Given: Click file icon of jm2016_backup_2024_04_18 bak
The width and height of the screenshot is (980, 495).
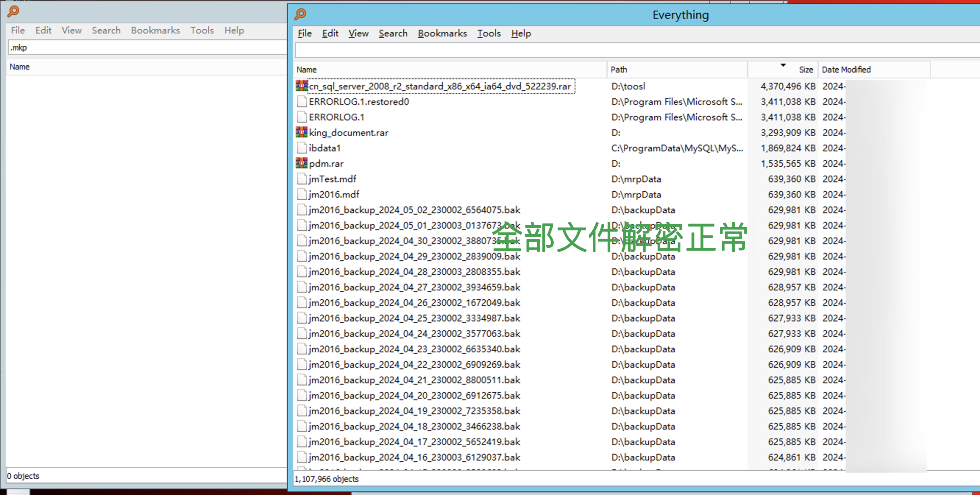Looking at the screenshot, I should [302, 426].
